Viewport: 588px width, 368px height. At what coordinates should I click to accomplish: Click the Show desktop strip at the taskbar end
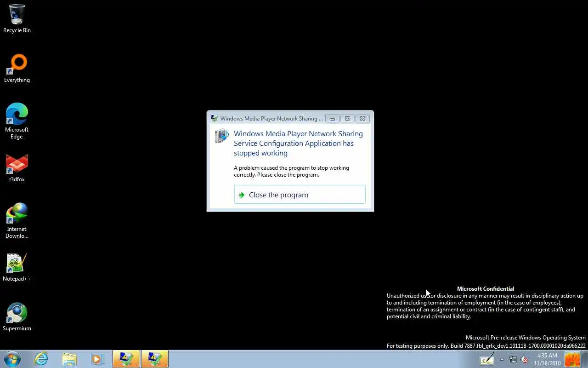pyautogui.click(x=584, y=359)
